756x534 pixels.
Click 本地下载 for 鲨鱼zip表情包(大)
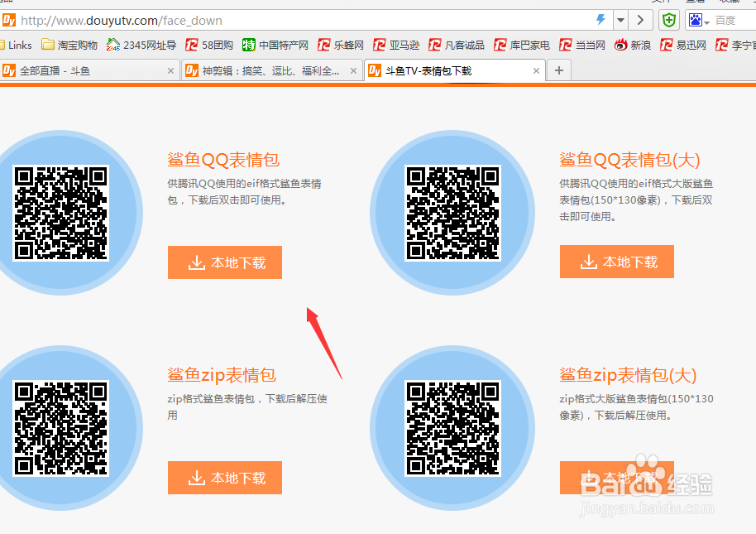pos(617,478)
